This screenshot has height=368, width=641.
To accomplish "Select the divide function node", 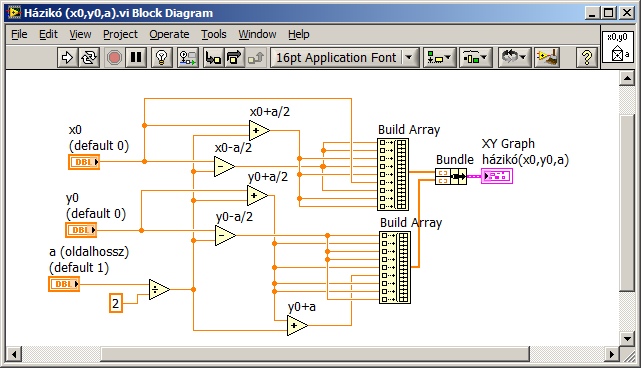I will click(x=159, y=289).
